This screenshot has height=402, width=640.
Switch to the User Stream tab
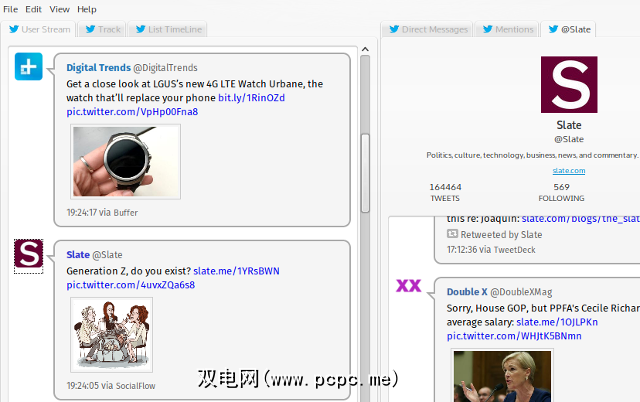point(39,29)
